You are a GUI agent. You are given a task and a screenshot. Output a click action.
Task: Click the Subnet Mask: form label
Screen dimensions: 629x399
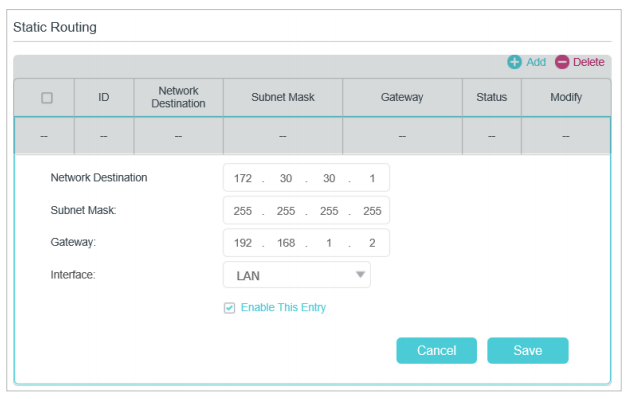83,210
